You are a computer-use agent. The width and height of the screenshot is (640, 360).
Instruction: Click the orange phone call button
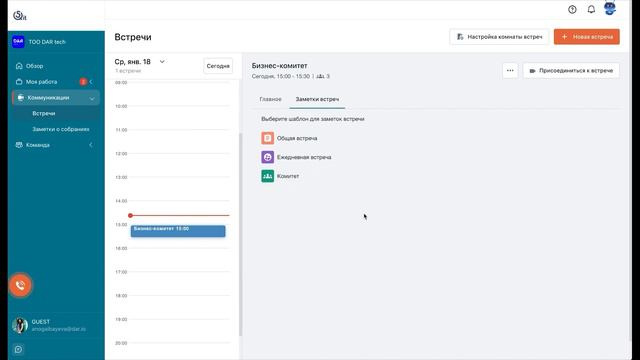[20, 285]
